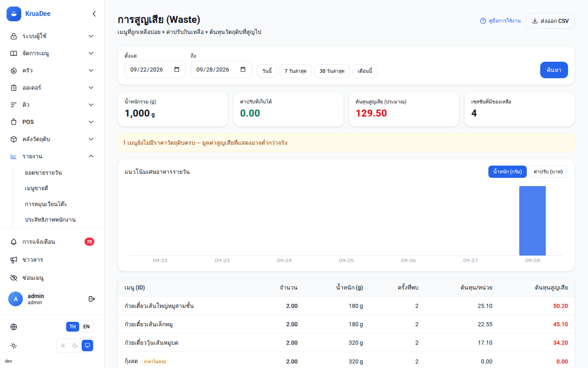This screenshot has height=368, width=588.
Task: Select the light theme sun button
Action: [x=63, y=346]
